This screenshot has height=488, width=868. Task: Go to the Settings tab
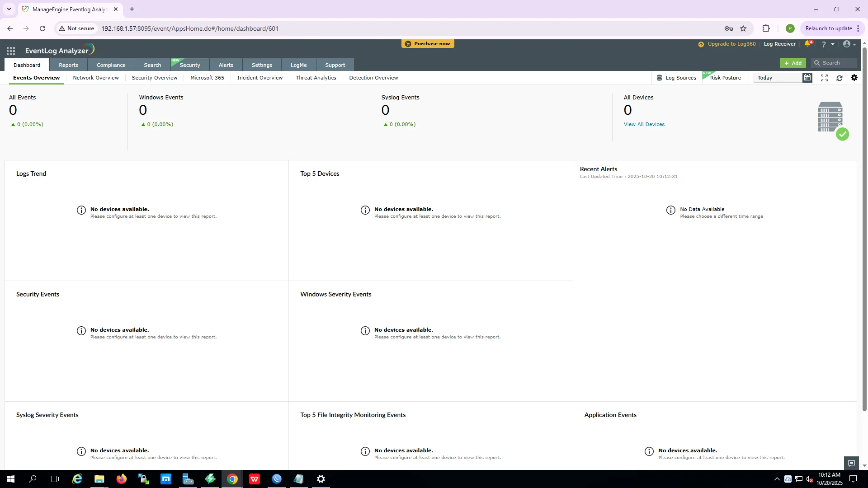point(262,65)
